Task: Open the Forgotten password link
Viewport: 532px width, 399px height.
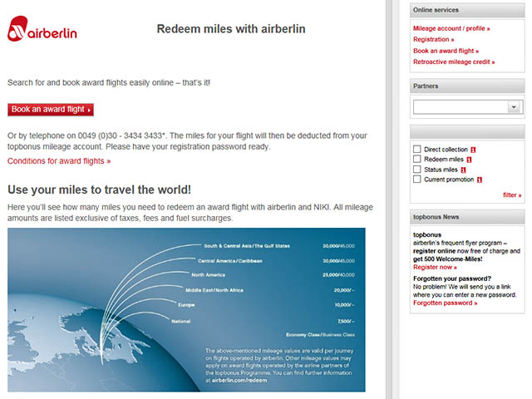Action: [x=445, y=303]
